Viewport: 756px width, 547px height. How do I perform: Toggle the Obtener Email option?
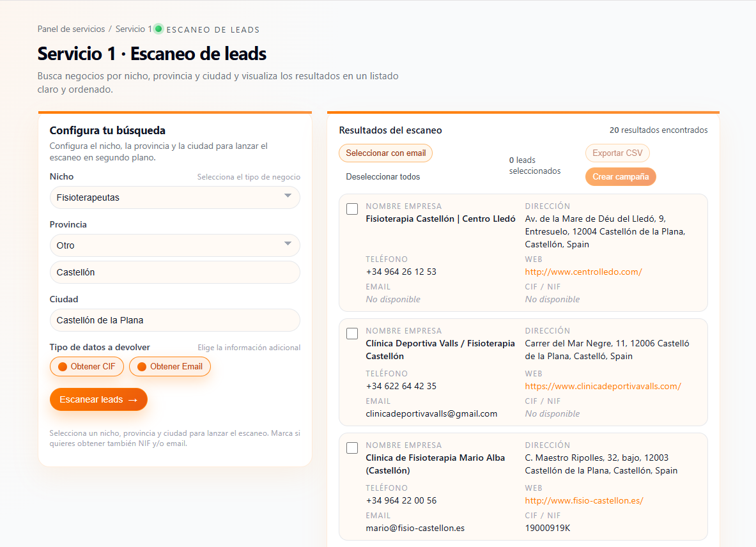pyautogui.click(x=170, y=367)
